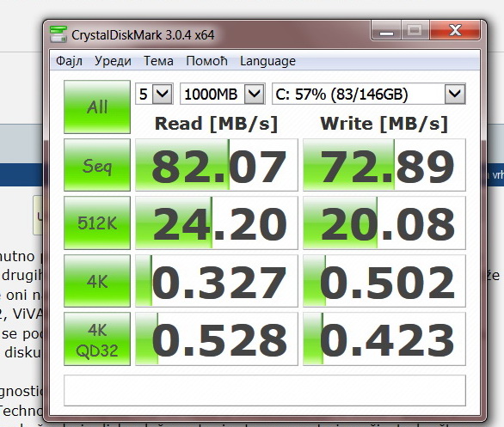The width and height of the screenshot is (504, 427).
Task: Select the 4K read result 0.327
Action: [x=217, y=281]
